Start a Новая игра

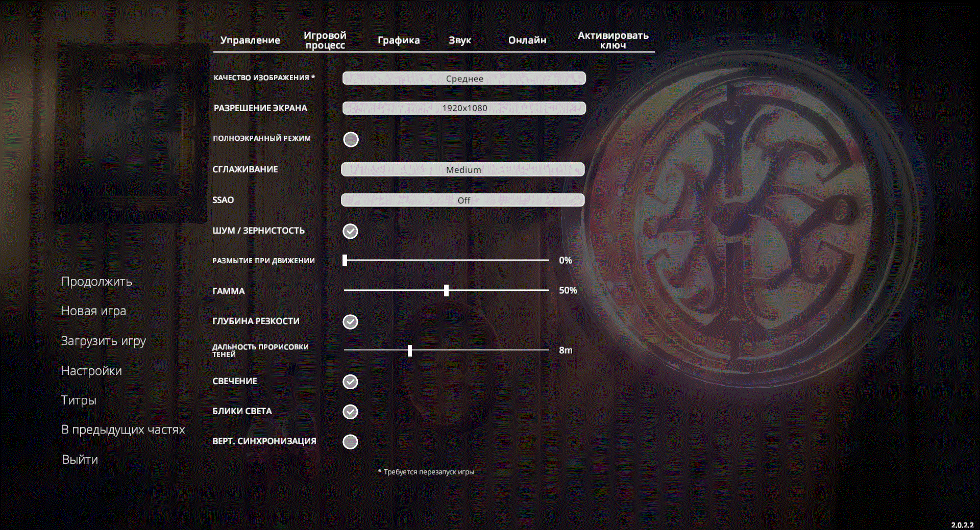(93, 311)
